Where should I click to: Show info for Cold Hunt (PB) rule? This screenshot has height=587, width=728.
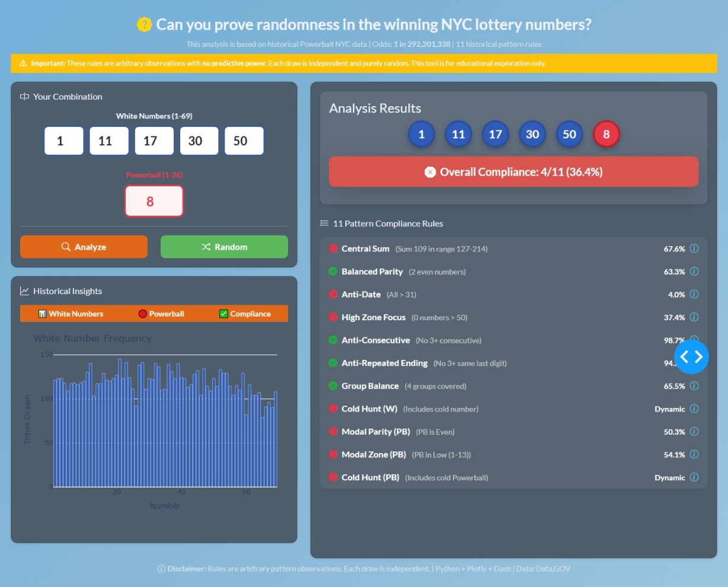point(694,477)
